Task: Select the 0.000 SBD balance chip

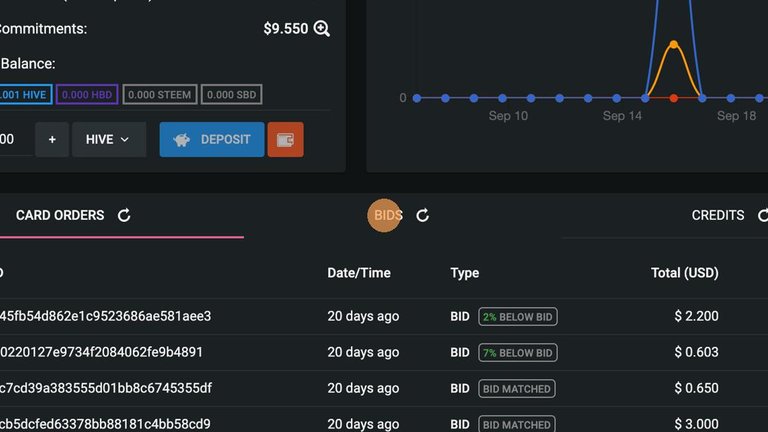Action: coord(231,95)
